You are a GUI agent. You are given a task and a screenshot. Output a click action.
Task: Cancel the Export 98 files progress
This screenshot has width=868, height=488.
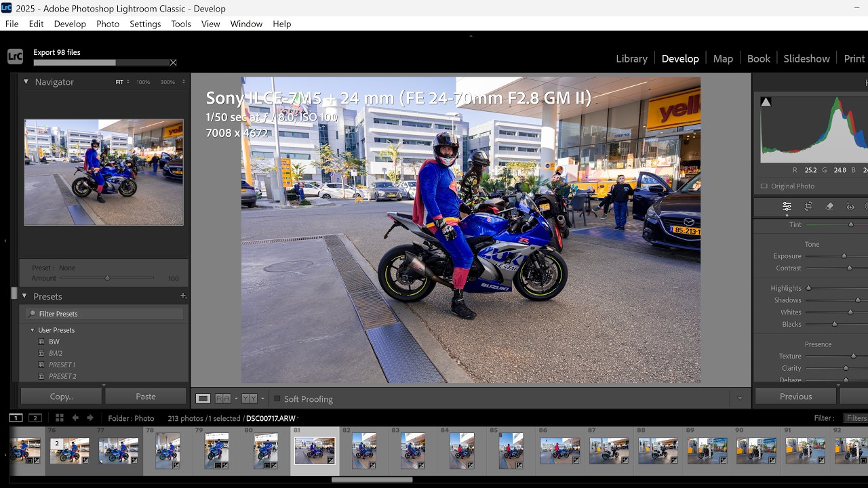pyautogui.click(x=173, y=63)
